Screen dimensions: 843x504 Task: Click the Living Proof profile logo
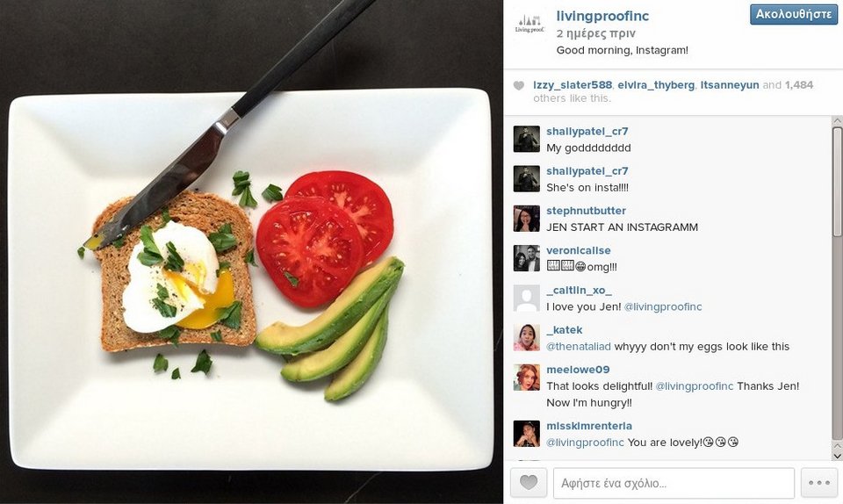(530, 24)
